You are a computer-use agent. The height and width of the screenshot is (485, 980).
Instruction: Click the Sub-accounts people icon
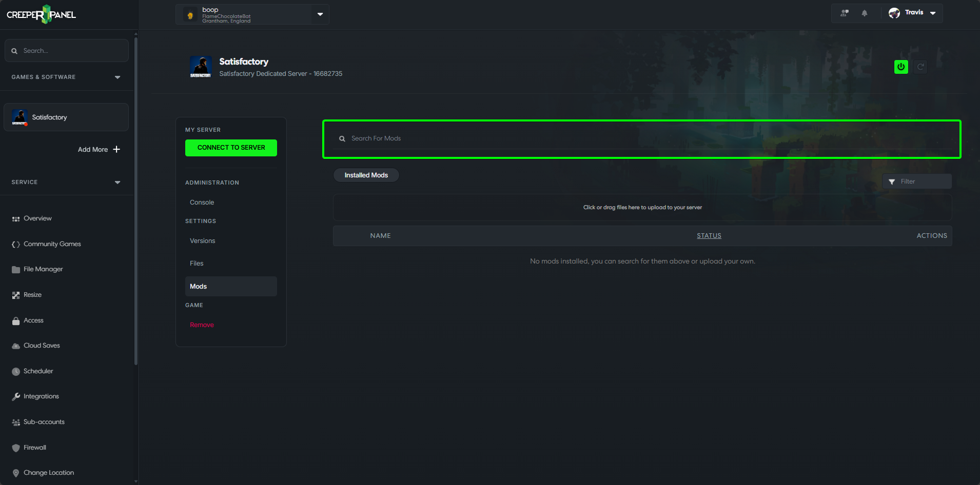coord(16,422)
